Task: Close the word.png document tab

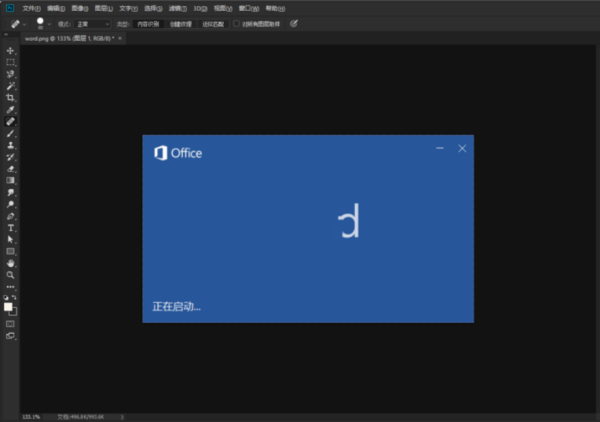Action: 120,38
